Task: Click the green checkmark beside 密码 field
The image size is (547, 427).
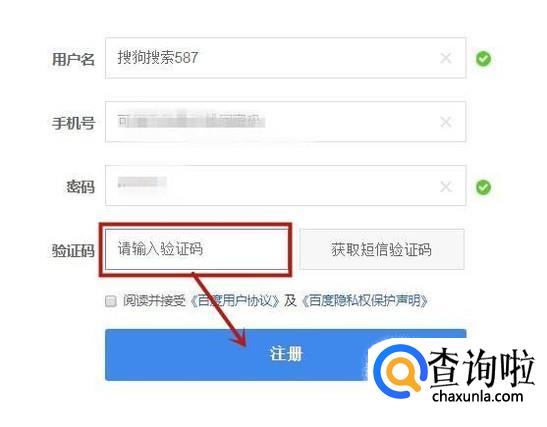Action: (484, 187)
